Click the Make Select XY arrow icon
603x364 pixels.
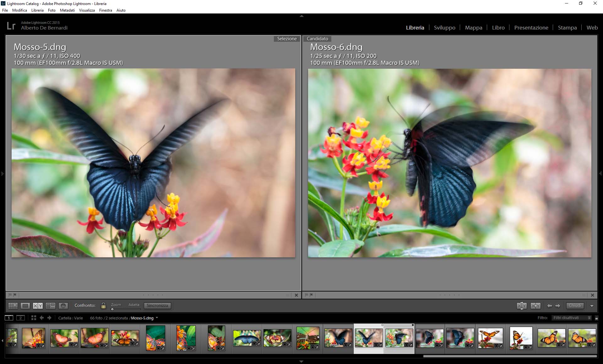coord(535,306)
